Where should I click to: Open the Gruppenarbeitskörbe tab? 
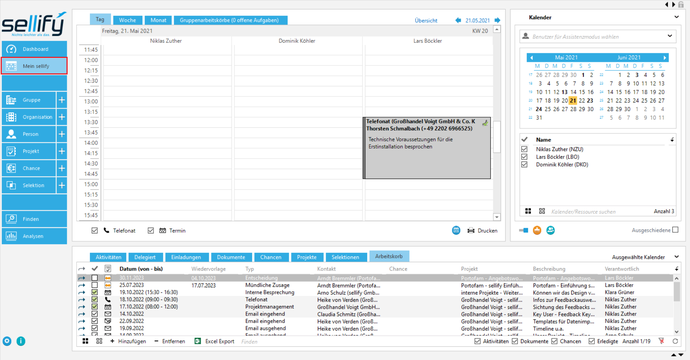(x=231, y=20)
